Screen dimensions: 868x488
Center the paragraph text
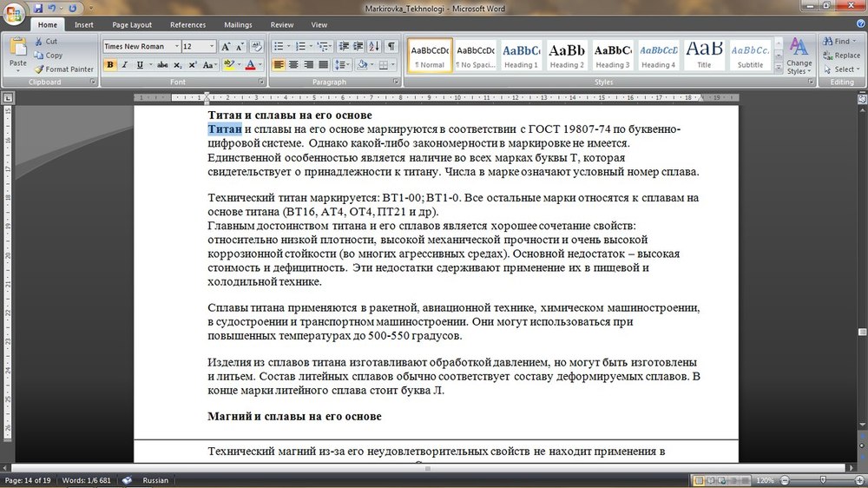293,65
